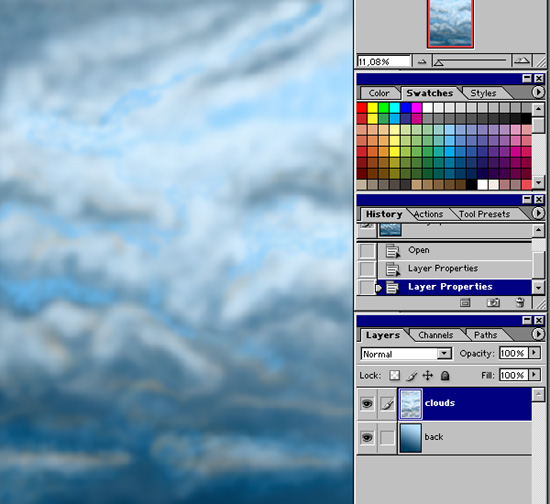This screenshot has width=550, height=504.
Task: Open the Opacity slider arrow
Action: click(534, 352)
